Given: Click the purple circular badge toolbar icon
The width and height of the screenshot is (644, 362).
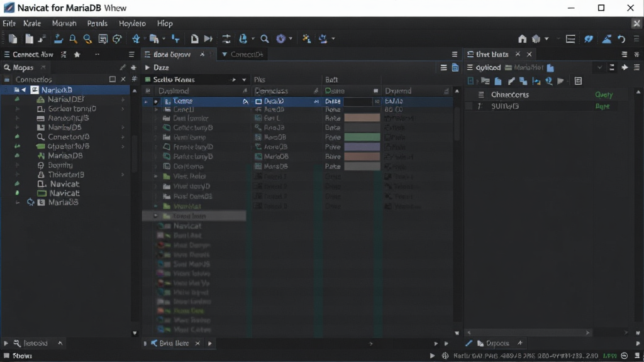Looking at the screenshot, I should tap(280, 38).
